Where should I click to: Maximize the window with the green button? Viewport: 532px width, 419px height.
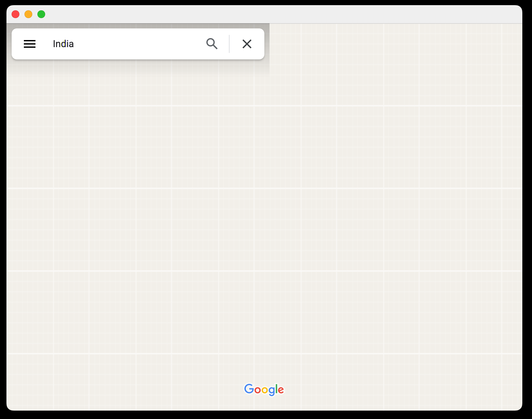(x=41, y=14)
